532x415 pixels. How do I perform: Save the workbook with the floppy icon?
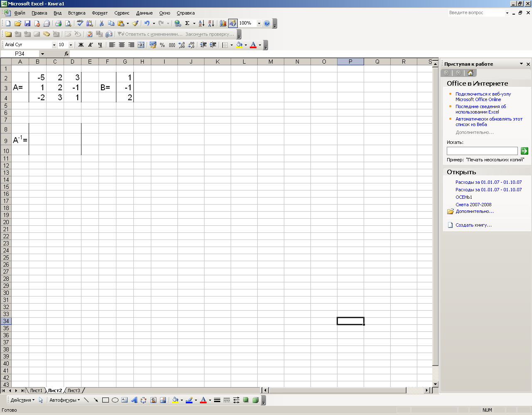[27, 23]
